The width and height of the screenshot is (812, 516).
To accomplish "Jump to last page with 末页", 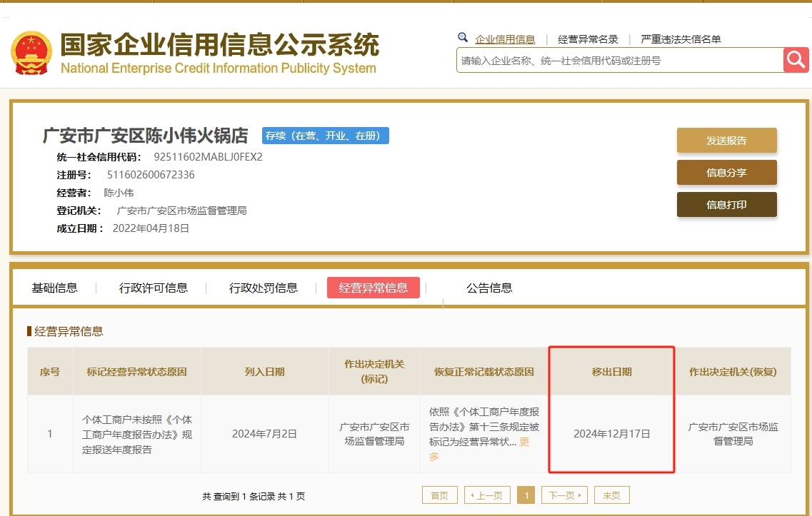I will click(x=611, y=495).
